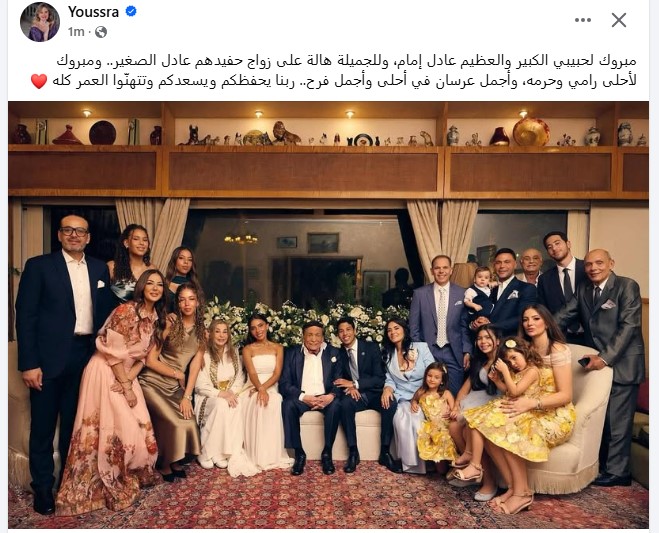Open the 1m timestamp link
Viewport: 659px width, 533px height.
[x=76, y=32]
